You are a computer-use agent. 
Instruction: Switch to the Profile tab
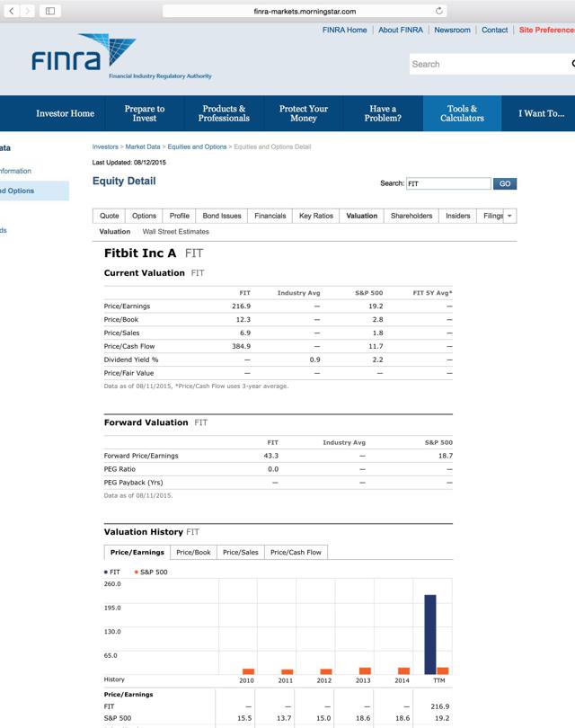179,216
